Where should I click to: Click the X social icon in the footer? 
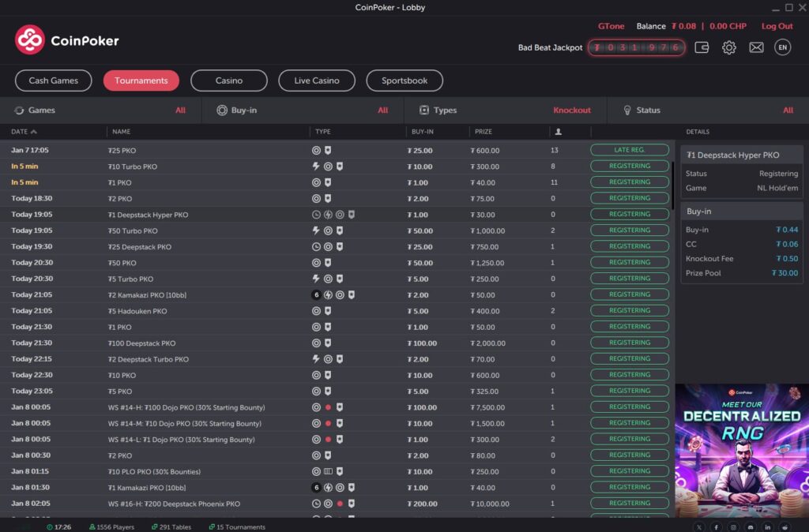coord(699,526)
